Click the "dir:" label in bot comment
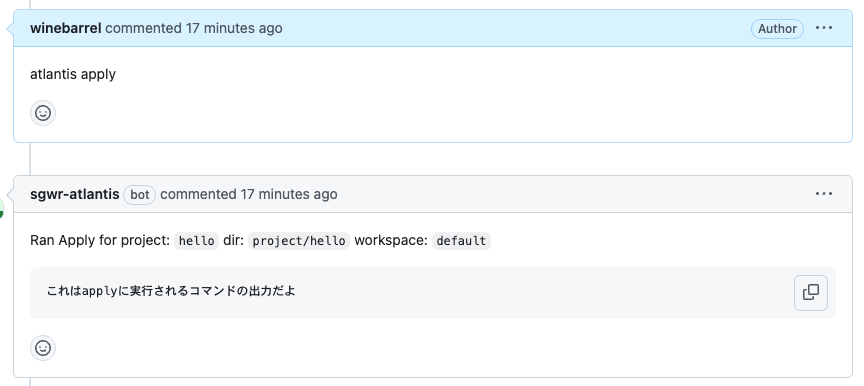The image size is (864, 386). 233,241
